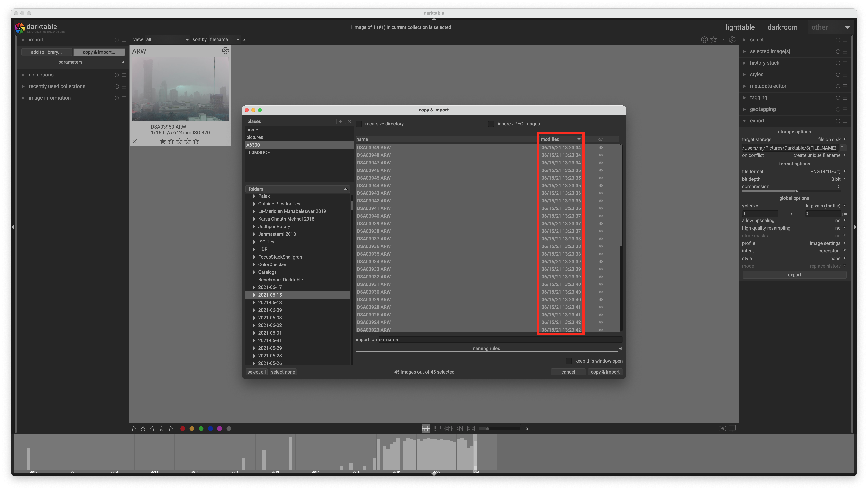Open the naming rules section

click(486, 348)
